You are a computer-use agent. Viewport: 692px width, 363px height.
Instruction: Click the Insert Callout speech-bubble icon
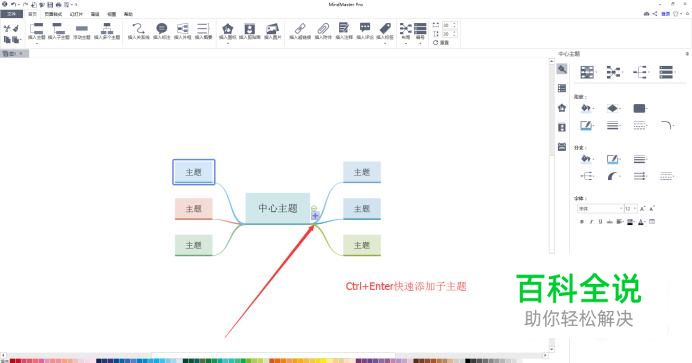coord(162,29)
